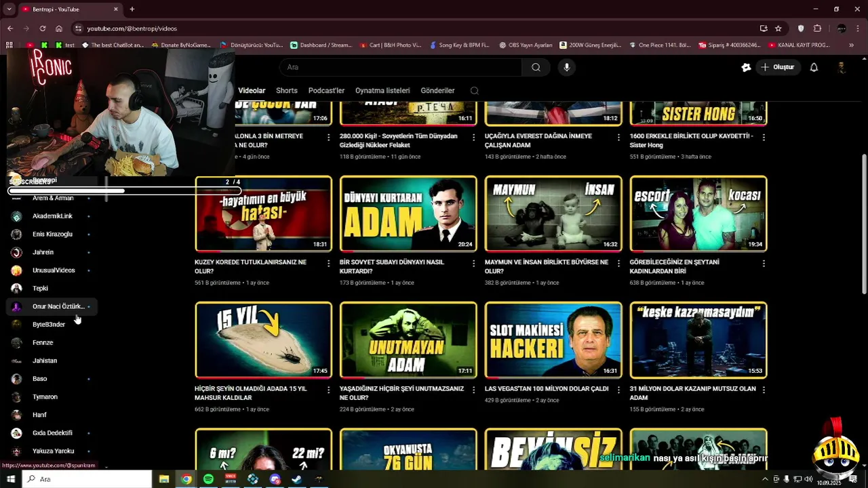Image resolution: width=868 pixels, height=488 pixels.
Task: Play the UNUTMAYAN ADAM thumbnail
Action: tap(408, 340)
